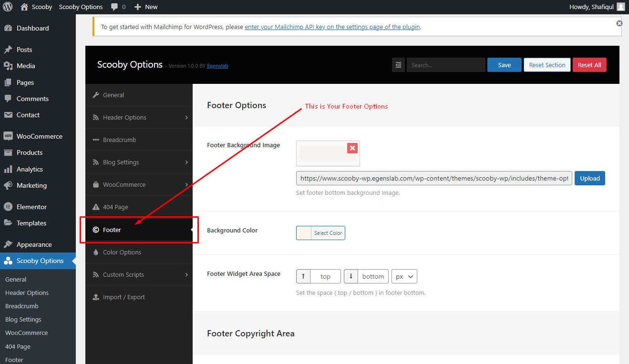Click the footer background image URL field

click(x=434, y=178)
